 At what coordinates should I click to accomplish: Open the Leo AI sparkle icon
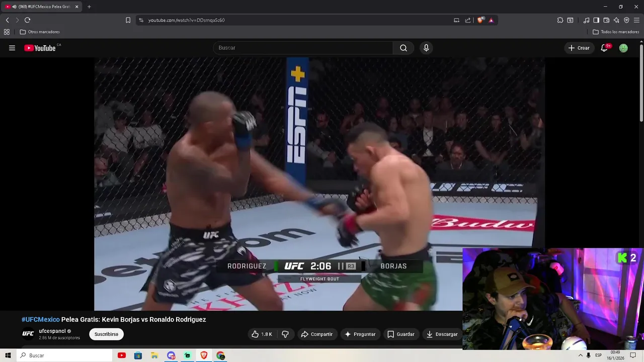coord(616,20)
